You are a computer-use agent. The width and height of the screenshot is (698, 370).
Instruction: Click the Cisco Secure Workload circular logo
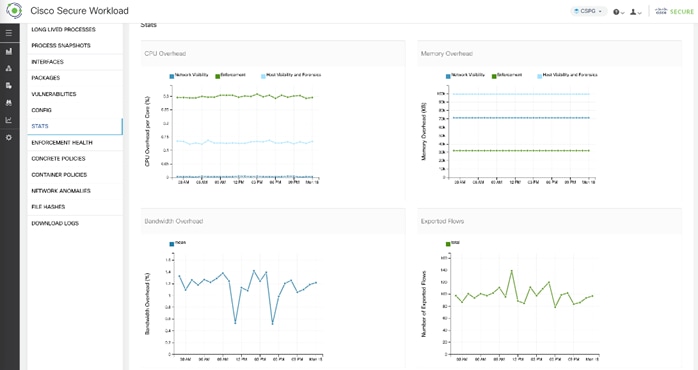tap(14, 10)
